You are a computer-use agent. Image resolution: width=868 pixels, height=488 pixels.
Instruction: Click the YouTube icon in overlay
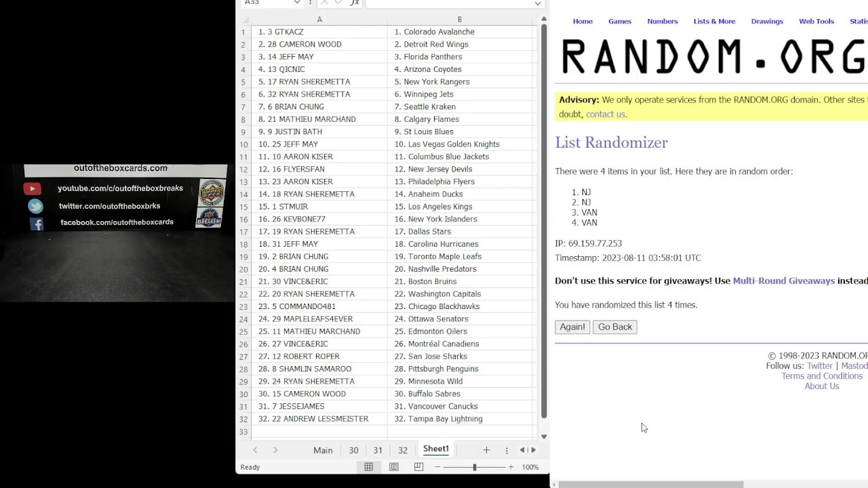point(32,188)
